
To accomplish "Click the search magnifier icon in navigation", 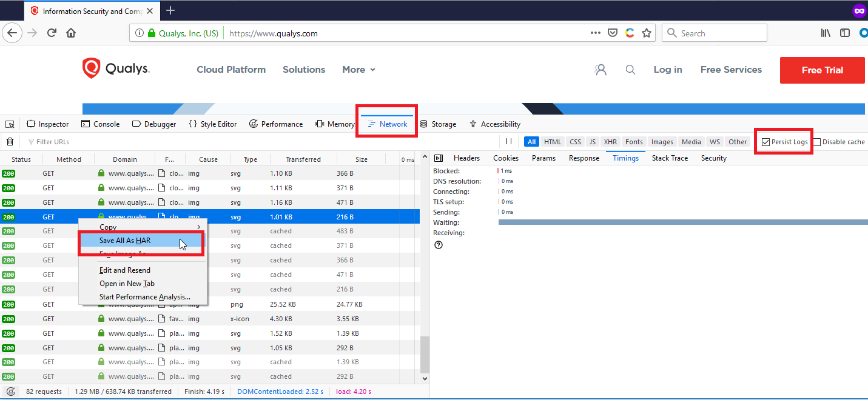I will pyautogui.click(x=630, y=70).
